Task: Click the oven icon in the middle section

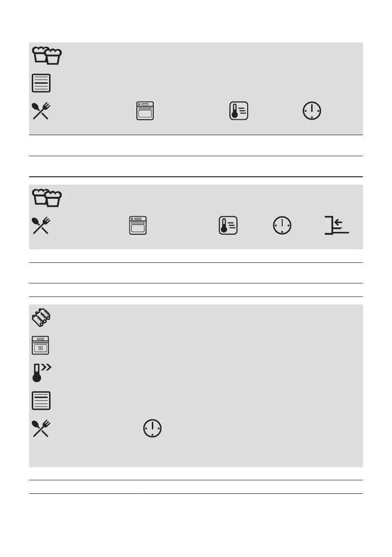Action: [x=138, y=225]
